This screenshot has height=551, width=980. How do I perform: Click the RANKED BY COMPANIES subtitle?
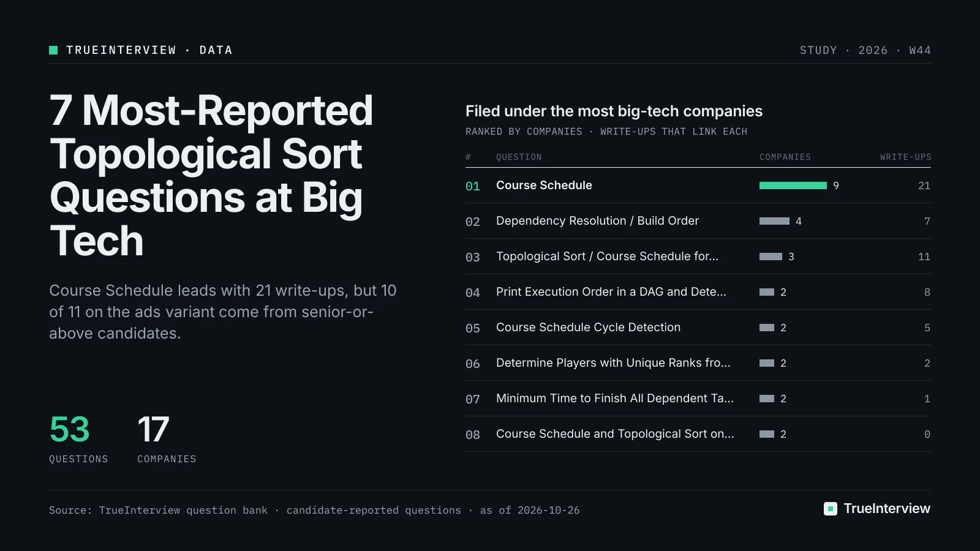tap(606, 132)
